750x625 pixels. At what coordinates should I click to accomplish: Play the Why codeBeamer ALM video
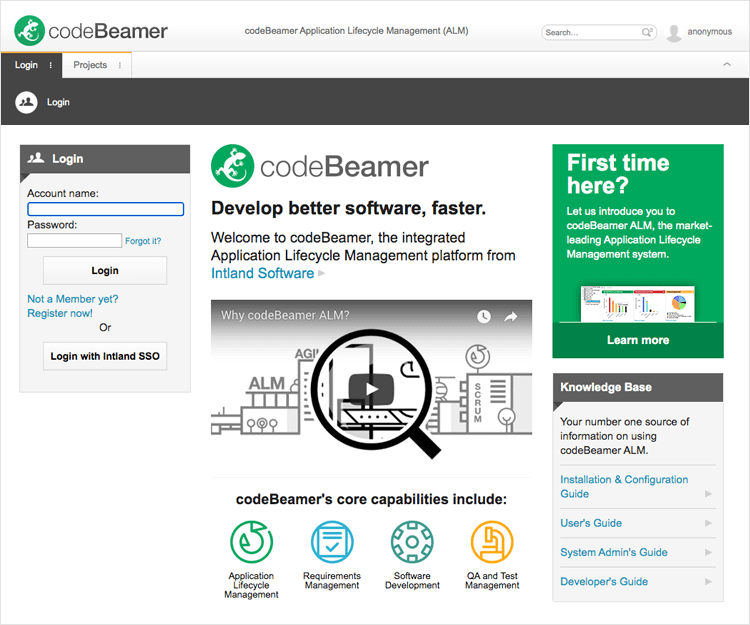tap(371, 389)
